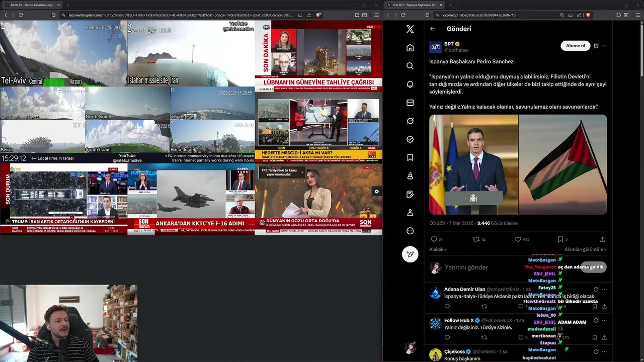Open Explore search icon in X sidebar
Image resolution: width=644 pixels, height=362 pixels.
click(x=410, y=66)
